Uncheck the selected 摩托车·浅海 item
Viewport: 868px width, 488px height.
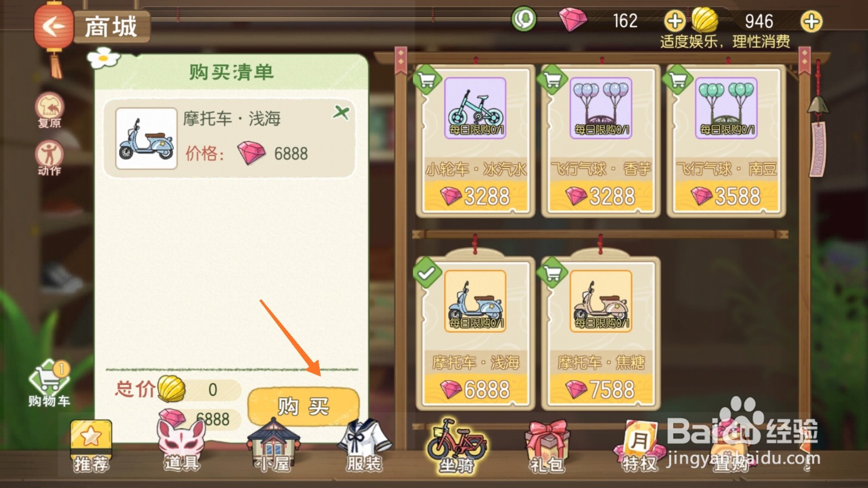point(426,273)
